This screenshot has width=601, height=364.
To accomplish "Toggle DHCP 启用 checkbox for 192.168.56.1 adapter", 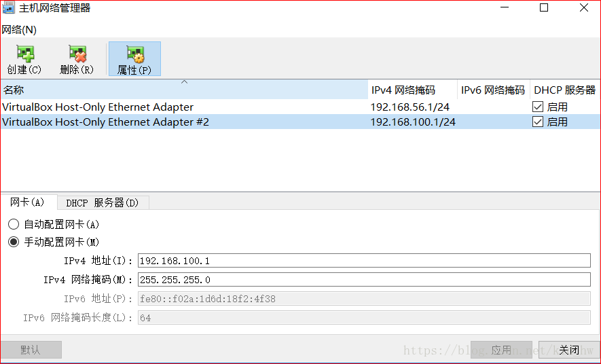I will coord(538,107).
